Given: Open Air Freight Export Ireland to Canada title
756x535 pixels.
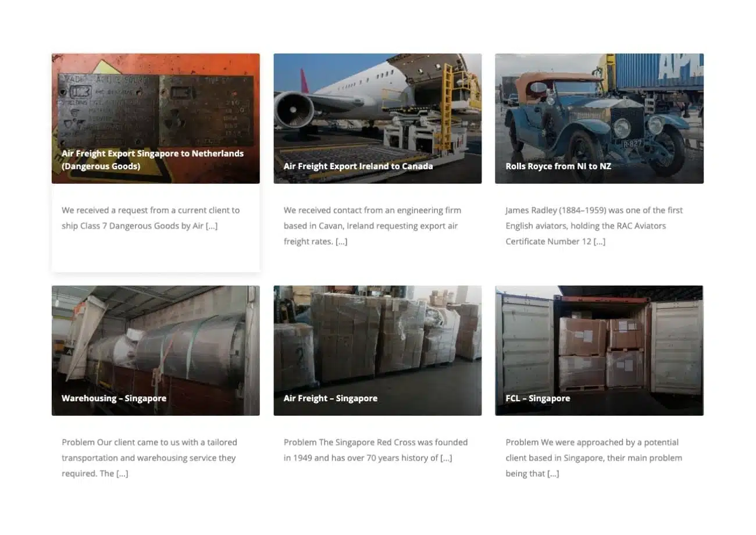Looking at the screenshot, I should (358, 166).
